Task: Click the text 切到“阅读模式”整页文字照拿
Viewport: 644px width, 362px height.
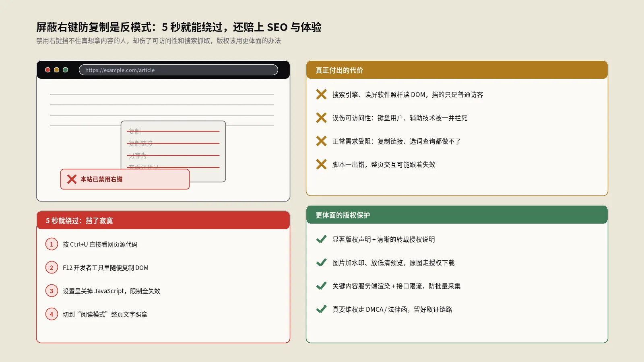Action: click(x=105, y=314)
